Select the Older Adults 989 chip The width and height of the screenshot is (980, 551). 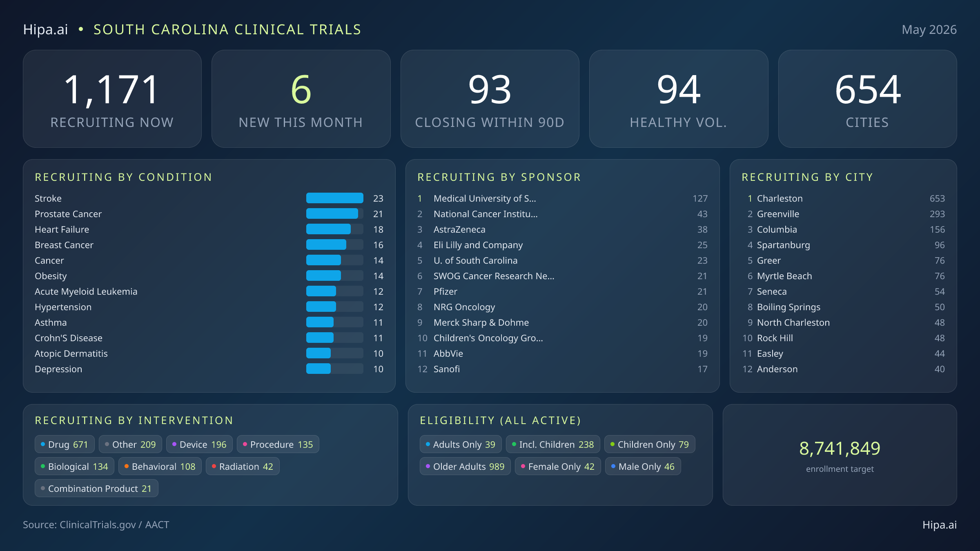click(x=465, y=467)
